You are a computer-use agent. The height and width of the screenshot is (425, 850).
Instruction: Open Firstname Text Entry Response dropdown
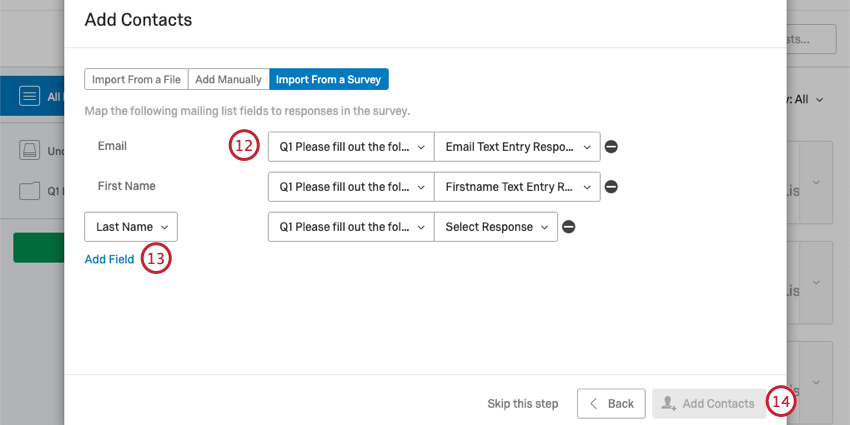coord(517,187)
